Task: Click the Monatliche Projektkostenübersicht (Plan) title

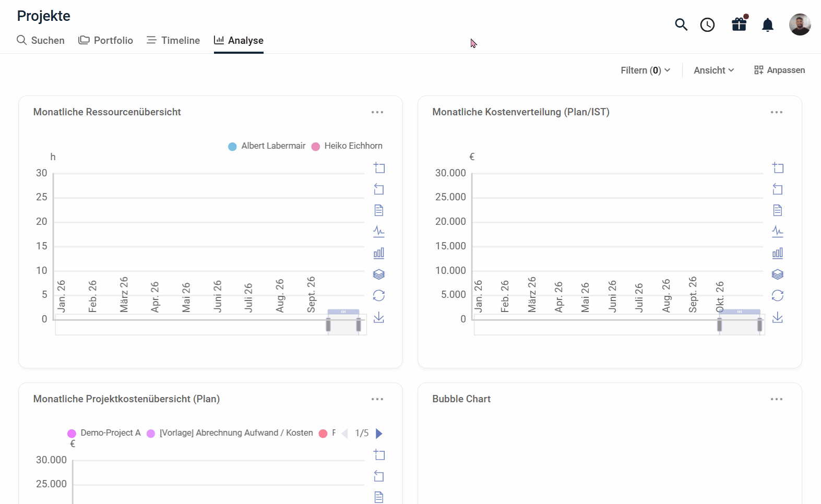Action: tap(126, 399)
